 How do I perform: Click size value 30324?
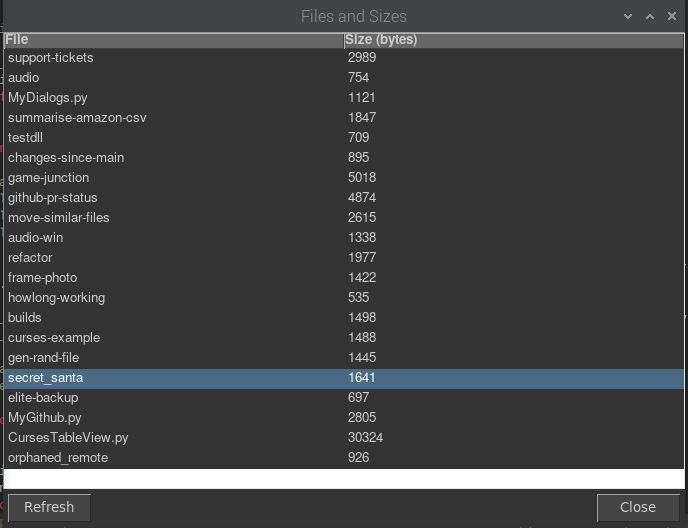(x=366, y=438)
